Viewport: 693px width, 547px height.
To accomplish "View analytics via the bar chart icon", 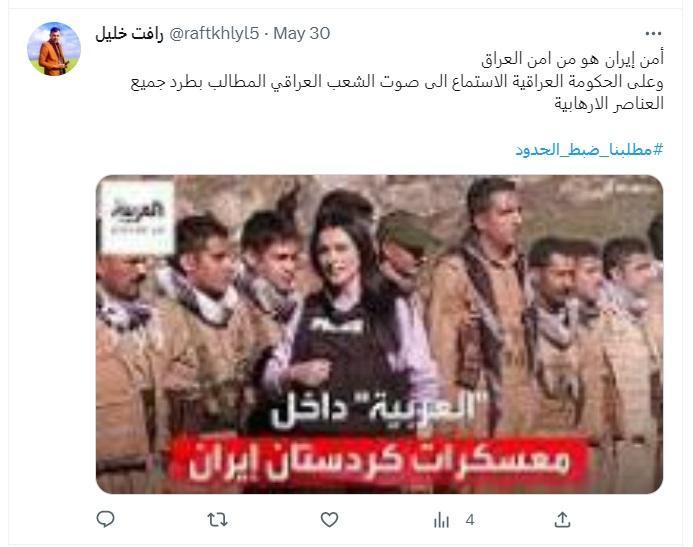I will [x=441, y=520].
